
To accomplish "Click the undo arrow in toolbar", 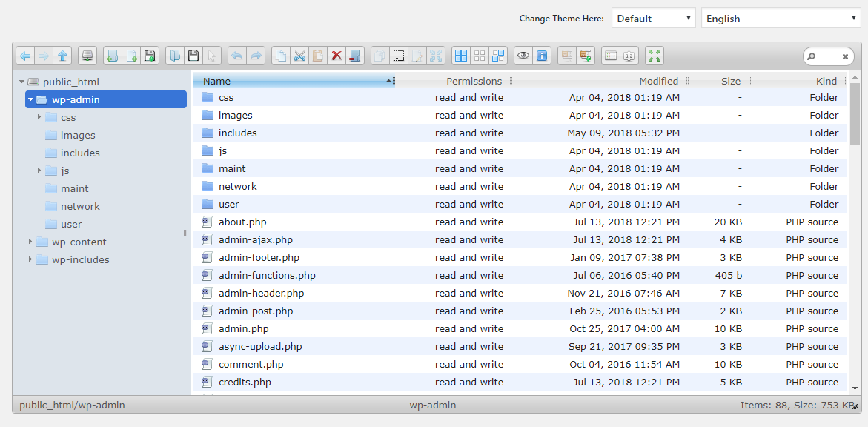I will click(x=237, y=56).
